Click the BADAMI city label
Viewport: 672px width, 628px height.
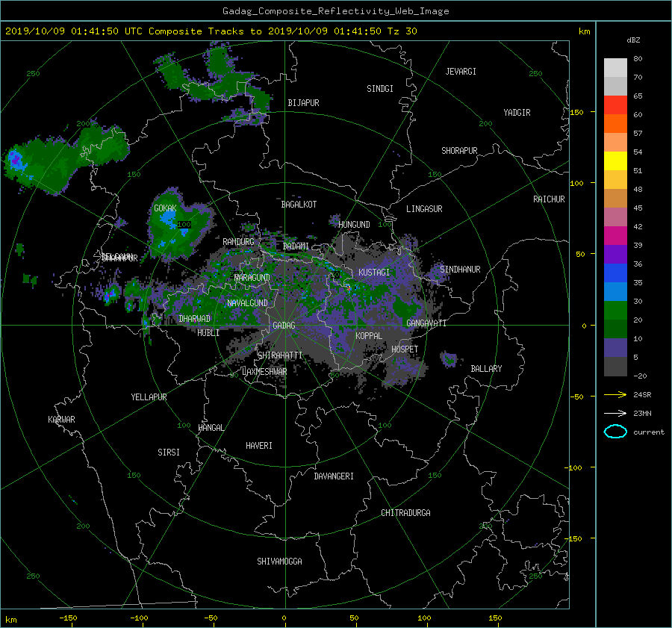[296, 246]
